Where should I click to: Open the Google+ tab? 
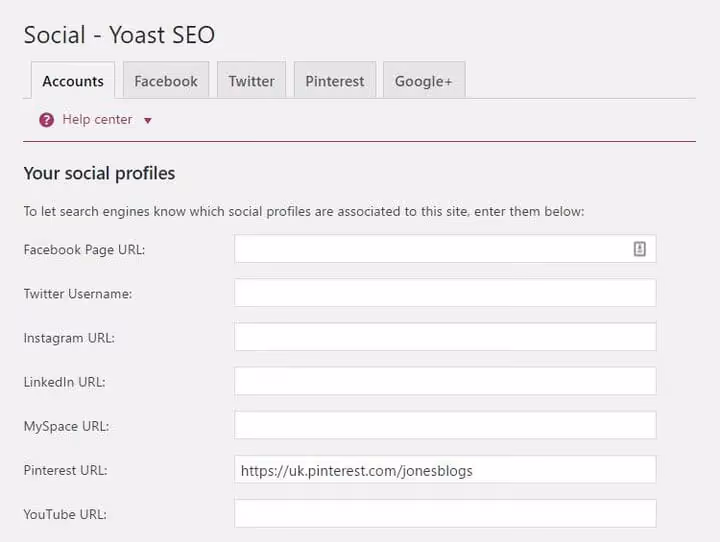tap(424, 81)
